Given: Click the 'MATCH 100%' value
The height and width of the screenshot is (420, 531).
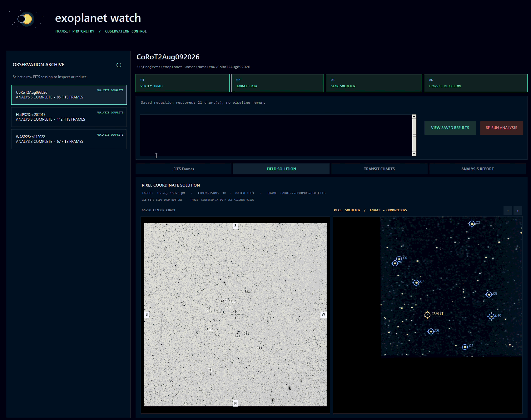Looking at the screenshot, I should (245, 193).
